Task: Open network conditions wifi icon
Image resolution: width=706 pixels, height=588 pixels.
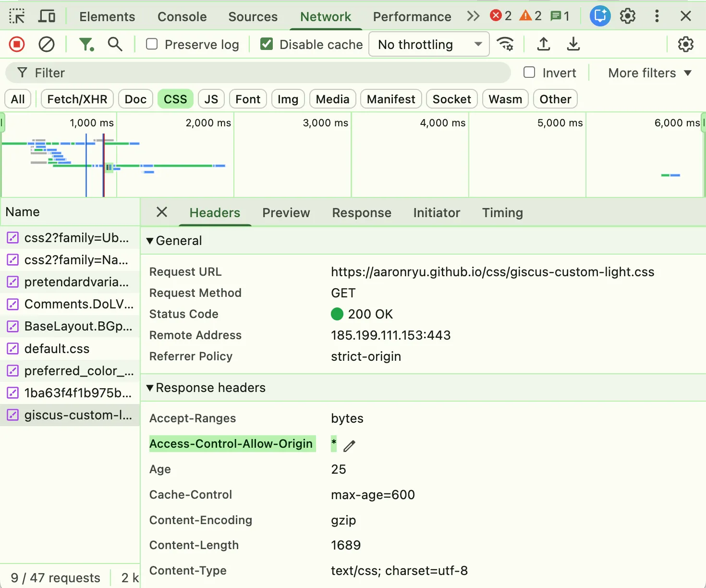Action: (x=505, y=44)
